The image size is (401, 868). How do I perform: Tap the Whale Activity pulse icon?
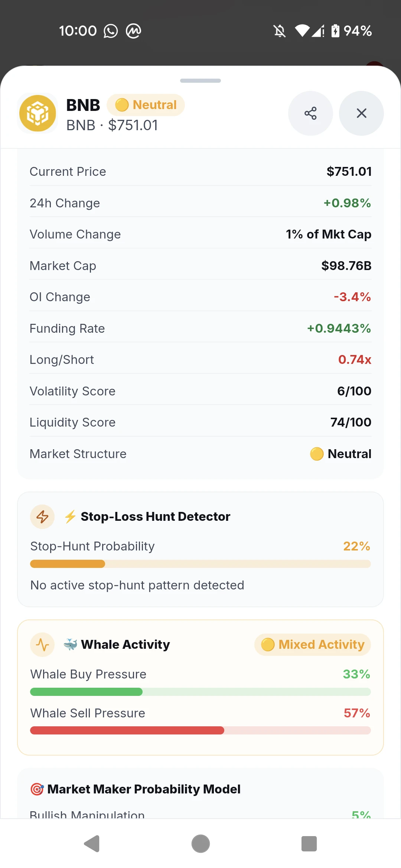[42, 645]
